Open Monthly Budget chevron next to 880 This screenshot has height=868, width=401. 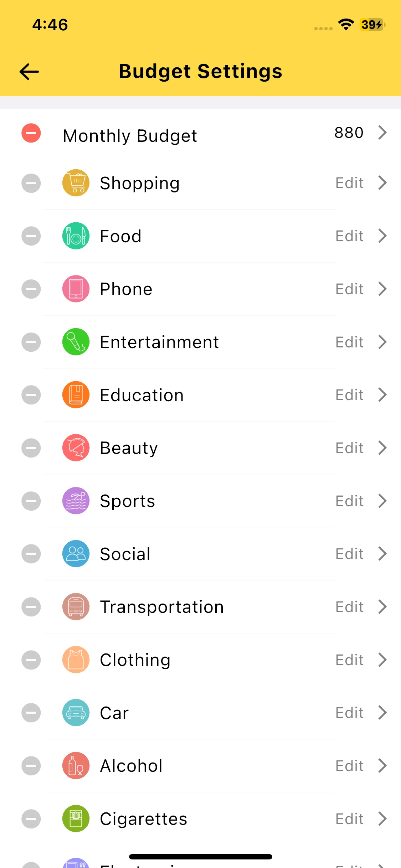[x=382, y=133]
